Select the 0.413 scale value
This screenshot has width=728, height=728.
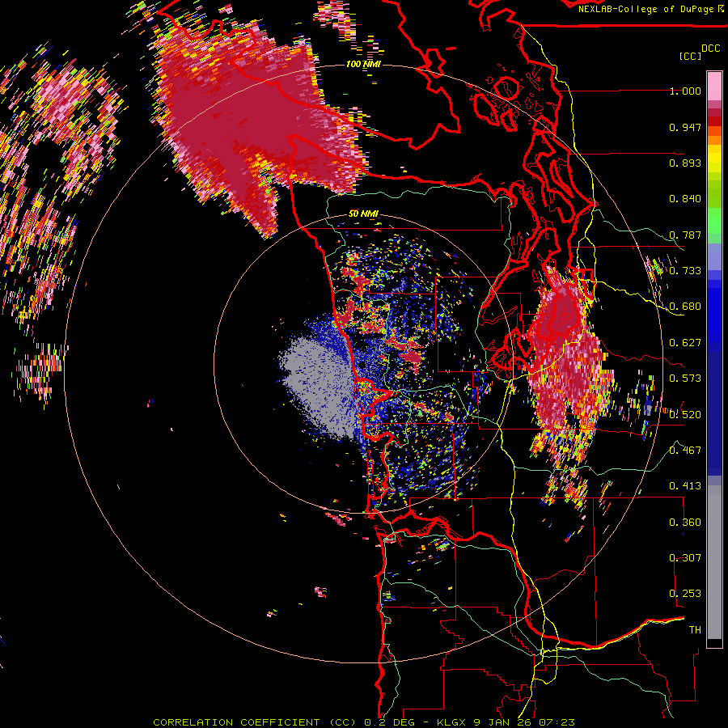[x=685, y=486]
